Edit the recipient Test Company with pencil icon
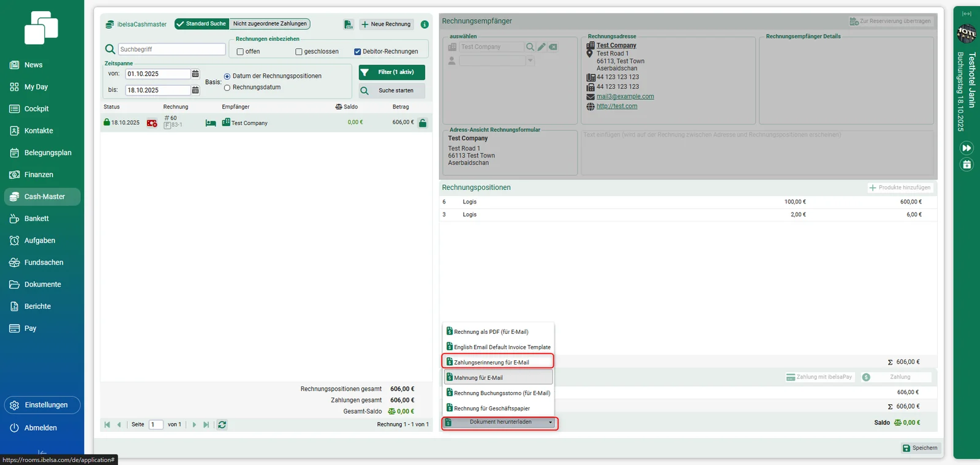980x465 pixels. tap(541, 47)
